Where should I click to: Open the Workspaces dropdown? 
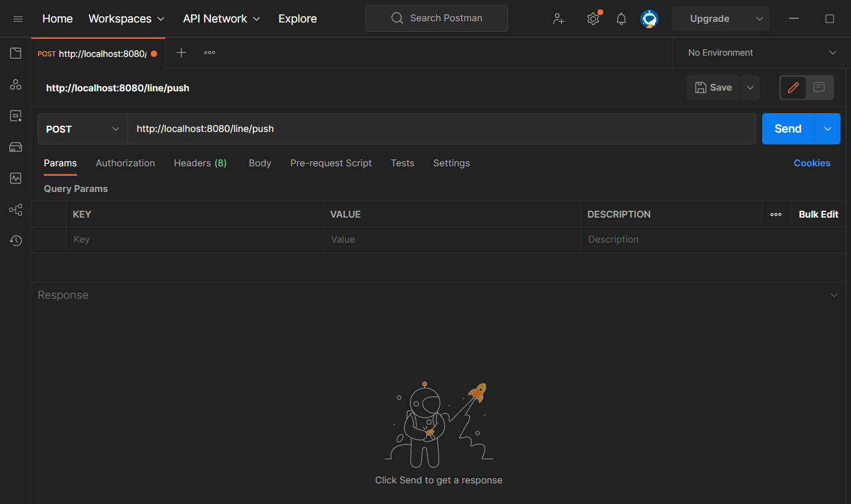(127, 19)
